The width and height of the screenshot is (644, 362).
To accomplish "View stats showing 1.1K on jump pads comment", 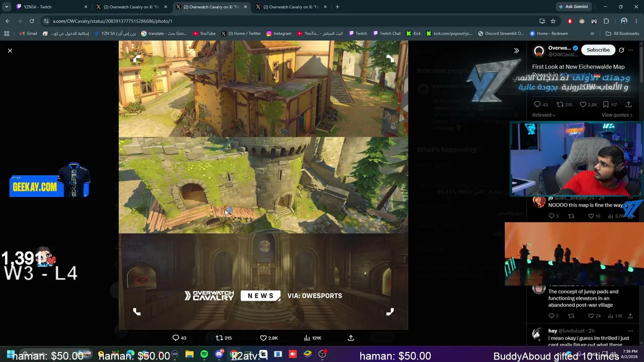I will coord(616,316).
